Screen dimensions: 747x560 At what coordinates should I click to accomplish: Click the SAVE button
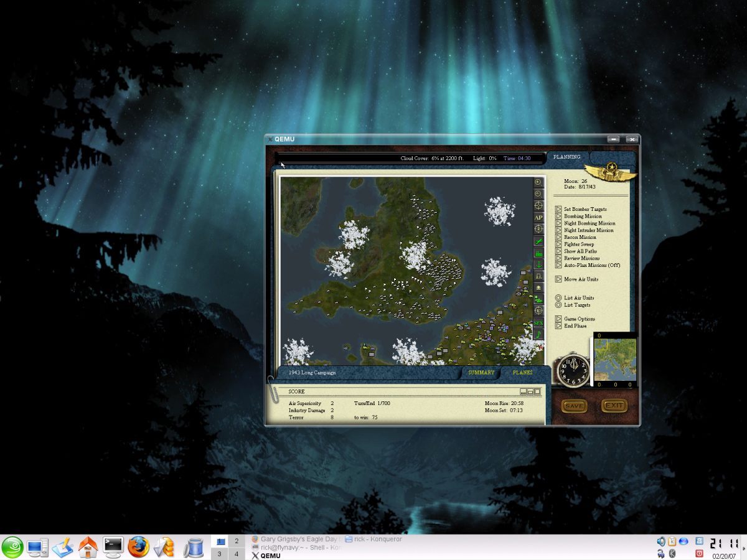pyautogui.click(x=574, y=406)
